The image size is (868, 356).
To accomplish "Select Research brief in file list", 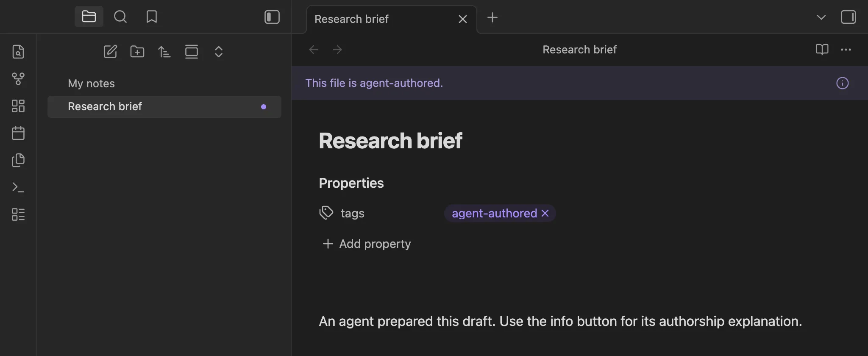I will [164, 106].
